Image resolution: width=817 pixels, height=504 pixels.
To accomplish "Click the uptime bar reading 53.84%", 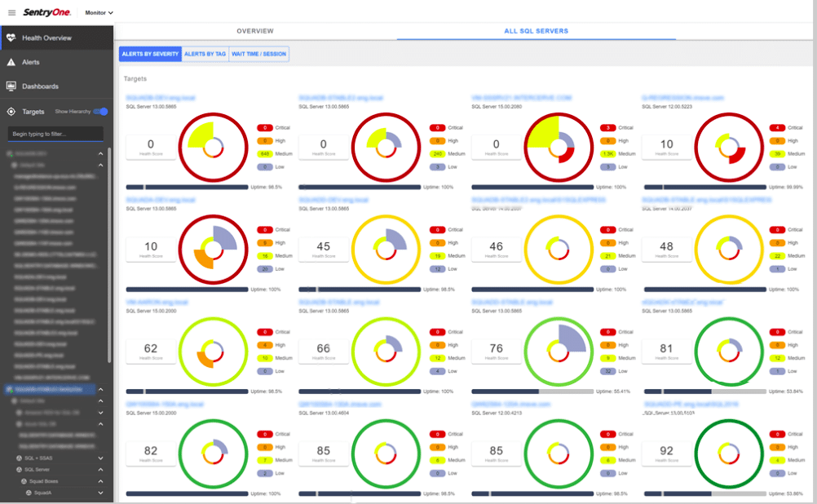I will 704,391.
